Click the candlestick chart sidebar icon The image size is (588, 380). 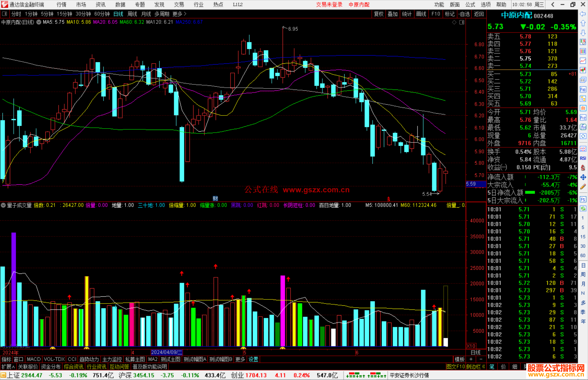pyautogui.click(x=583, y=70)
